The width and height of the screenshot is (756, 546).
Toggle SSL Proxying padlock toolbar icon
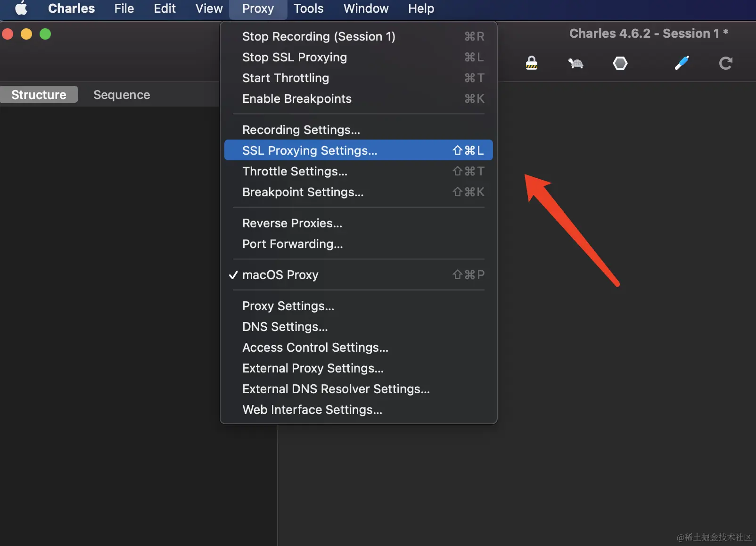(532, 63)
